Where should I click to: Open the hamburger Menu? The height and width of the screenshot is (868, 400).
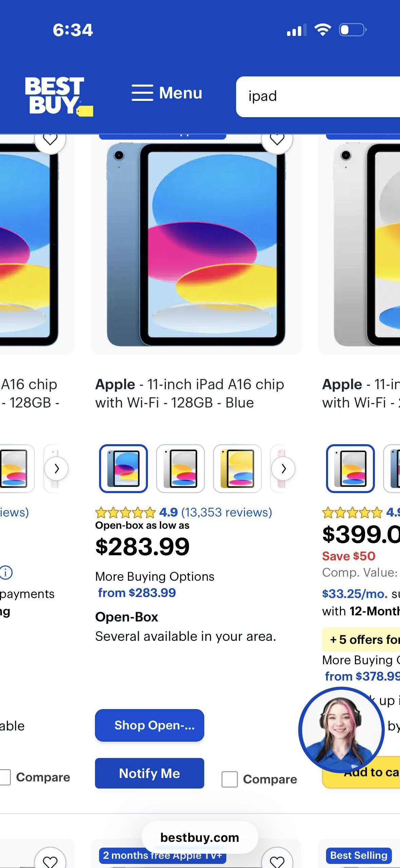coord(167,93)
